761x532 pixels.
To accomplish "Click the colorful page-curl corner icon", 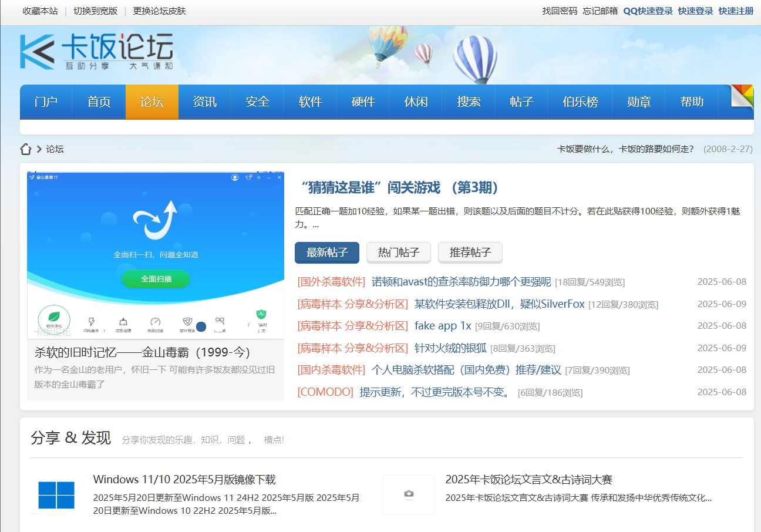I will point(742,96).
